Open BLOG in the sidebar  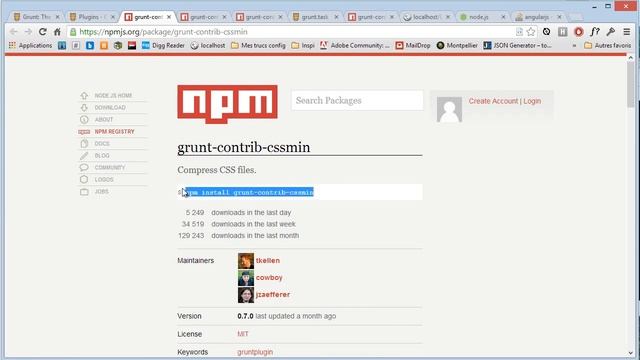[102, 156]
